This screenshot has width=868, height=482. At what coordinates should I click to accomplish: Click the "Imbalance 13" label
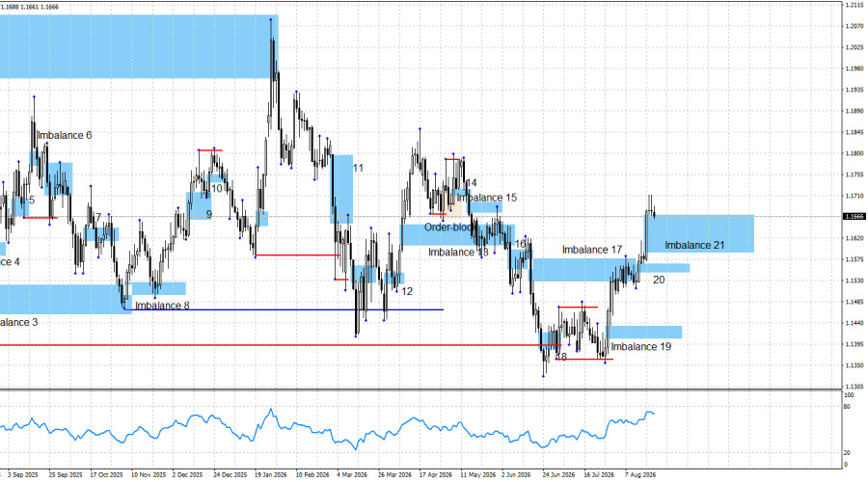pyautogui.click(x=458, y=253)
